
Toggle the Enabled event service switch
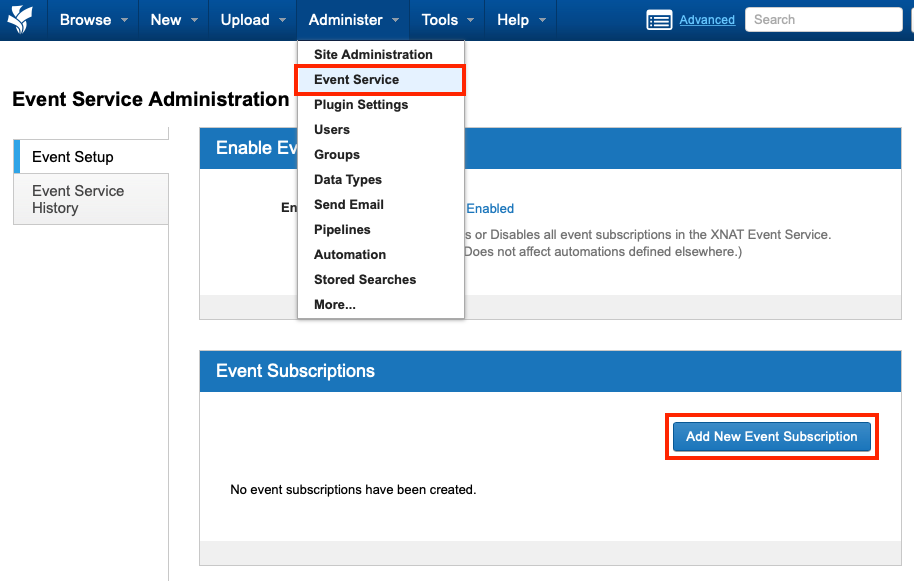tap(489, 209)
